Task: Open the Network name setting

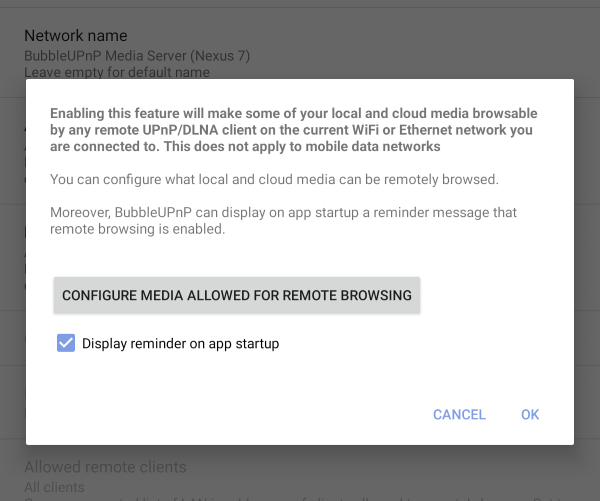Action: pyautogui.click(x=75, y=36)
